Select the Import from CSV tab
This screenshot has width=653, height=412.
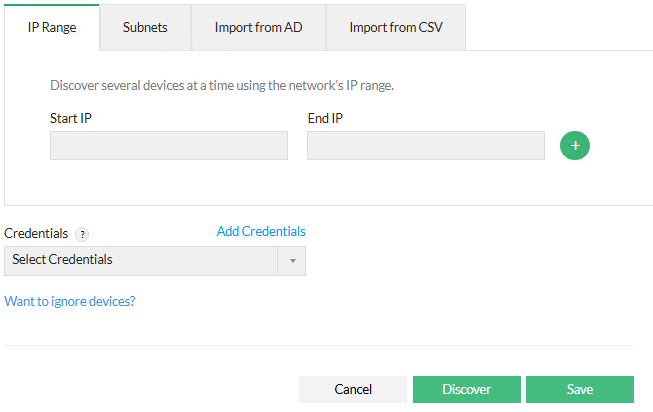point(395,28)
